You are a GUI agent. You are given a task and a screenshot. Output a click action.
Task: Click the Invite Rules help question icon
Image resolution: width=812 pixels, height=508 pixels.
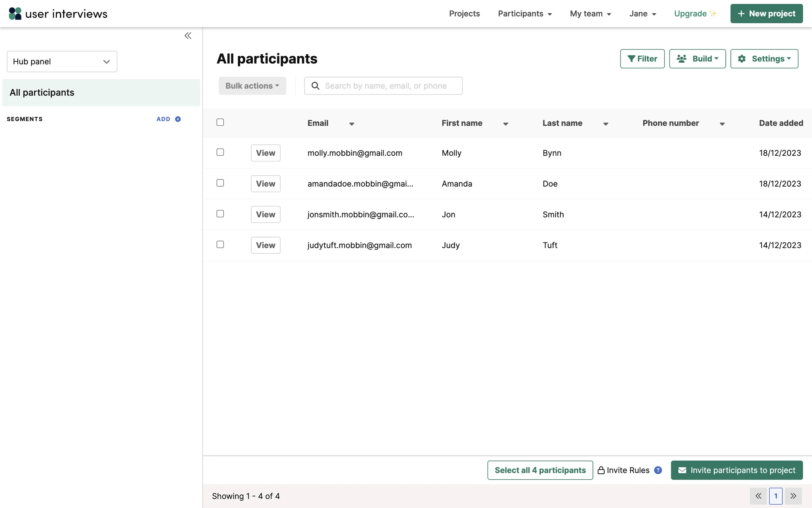pos(658,470)
